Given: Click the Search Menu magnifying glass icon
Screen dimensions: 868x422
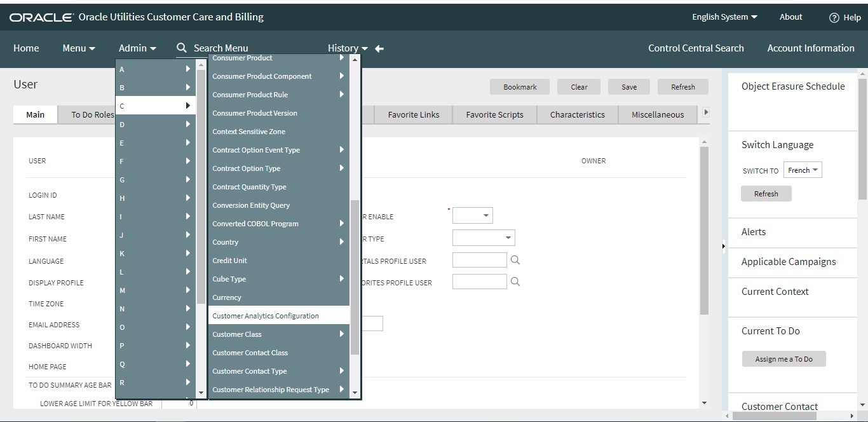Looking at the screenshot, I should [182, 48].
